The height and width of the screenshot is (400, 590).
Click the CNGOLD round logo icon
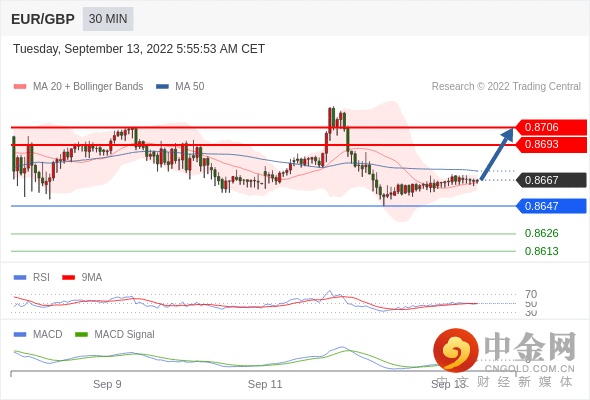[456, 350]
